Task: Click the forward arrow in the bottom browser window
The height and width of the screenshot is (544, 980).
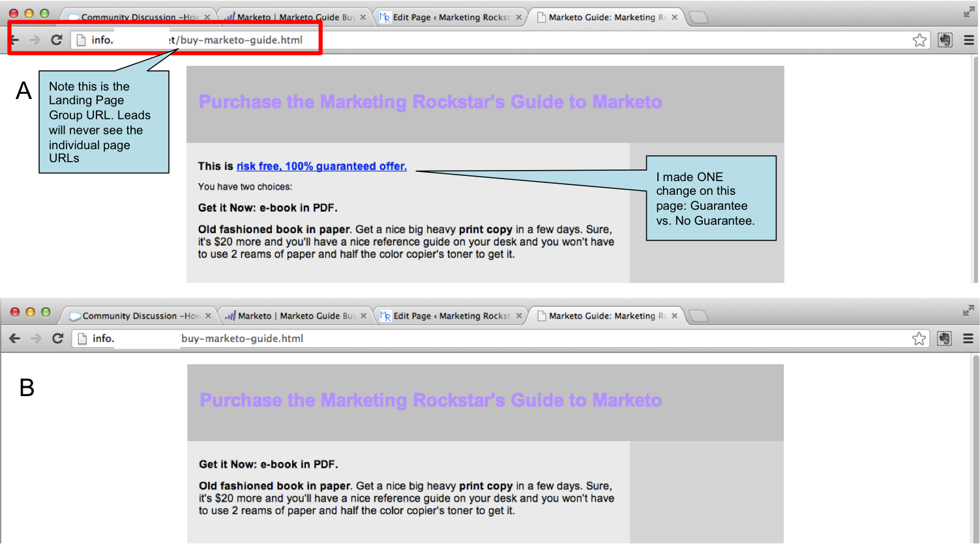Action: point(36,338)
